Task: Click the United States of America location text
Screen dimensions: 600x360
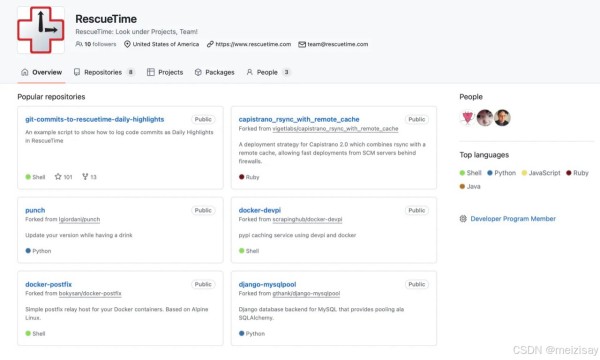Action: (x=166, y=44)
